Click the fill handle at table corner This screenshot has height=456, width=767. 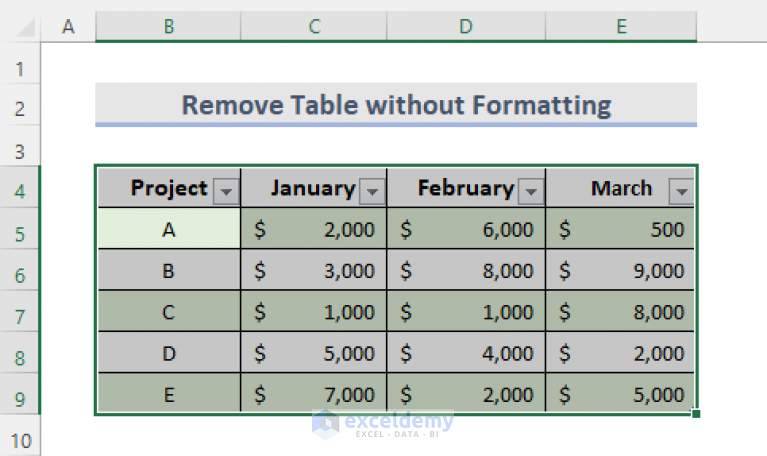(x=696, y=414)
